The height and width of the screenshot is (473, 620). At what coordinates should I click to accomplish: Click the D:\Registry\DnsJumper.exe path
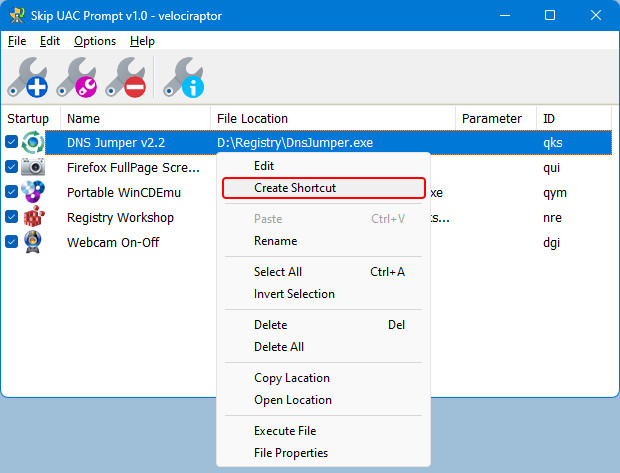[295, 142]
